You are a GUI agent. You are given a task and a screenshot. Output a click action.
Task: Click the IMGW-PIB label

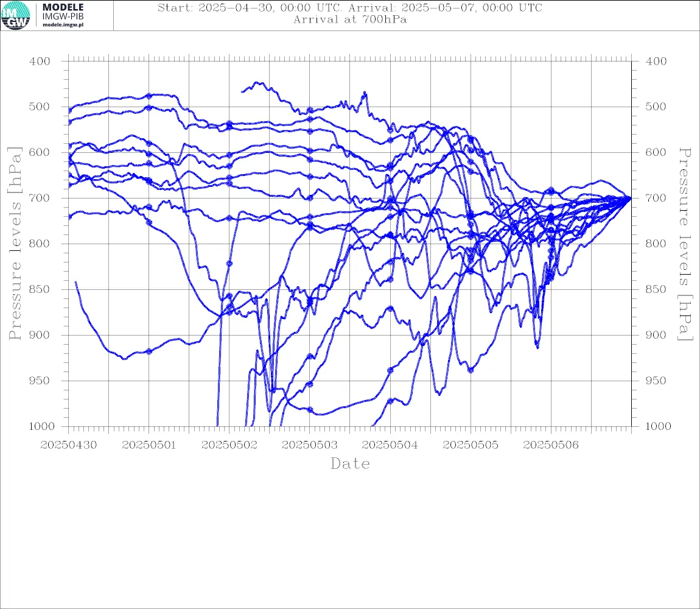tap(63, 16)
